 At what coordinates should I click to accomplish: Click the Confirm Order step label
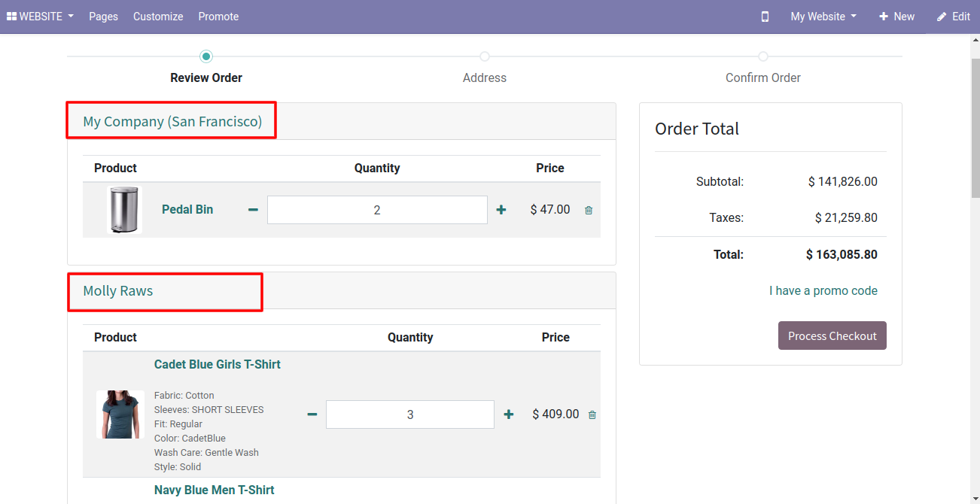click(763, 77)
